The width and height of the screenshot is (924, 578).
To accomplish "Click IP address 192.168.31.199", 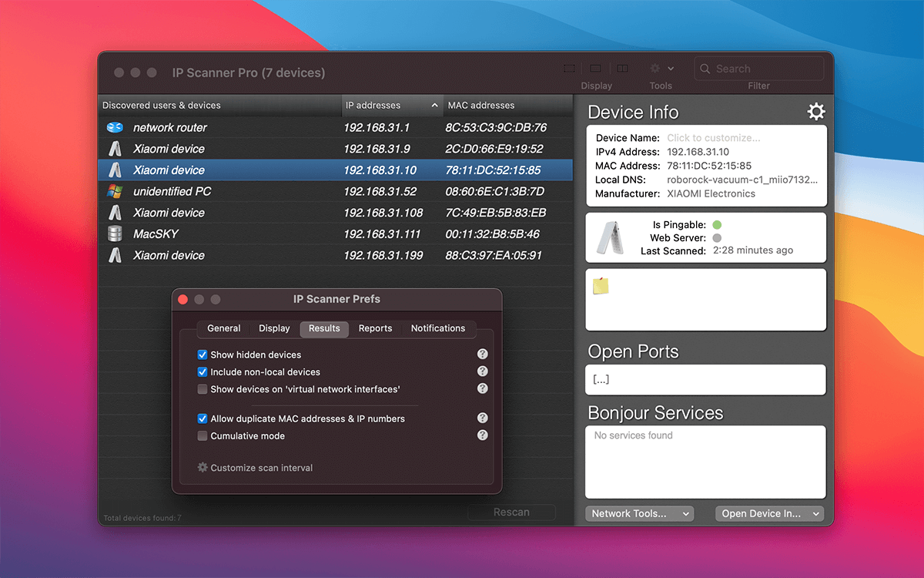I will point(383,255).
